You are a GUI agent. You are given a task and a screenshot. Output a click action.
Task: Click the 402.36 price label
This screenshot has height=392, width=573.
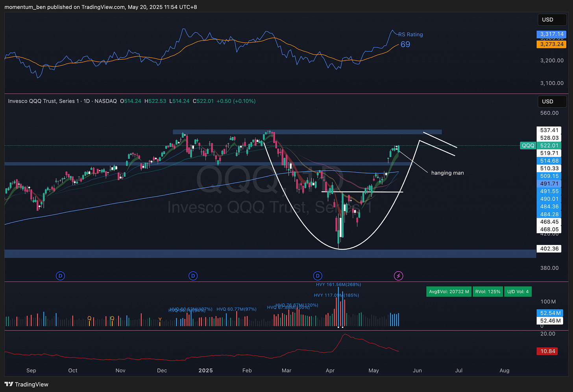[549, 248]
